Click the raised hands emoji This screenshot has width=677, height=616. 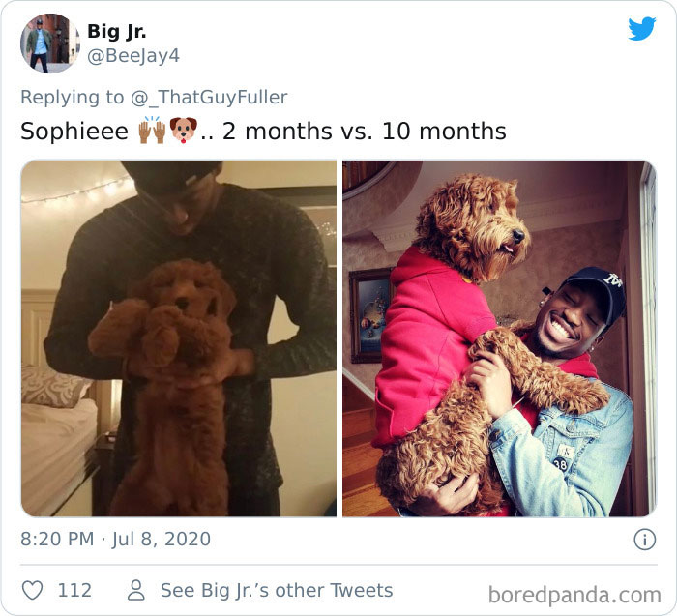(152, 131)
